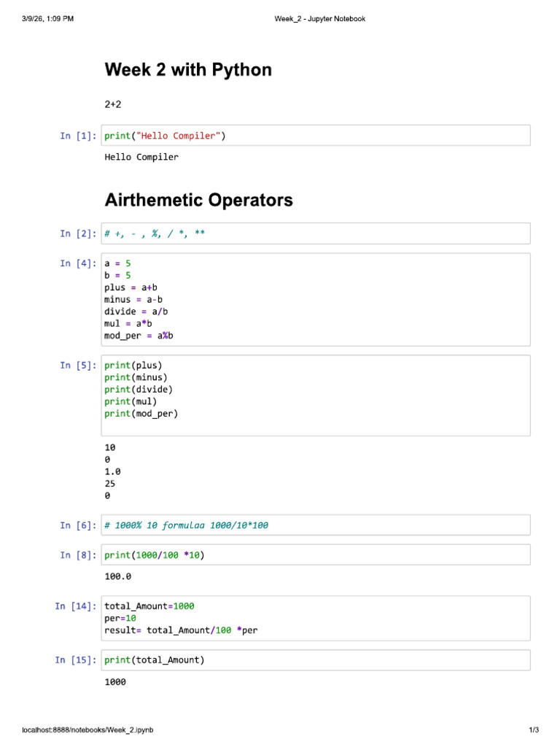Select the formulaa comment cell In [6]

point(316,525)
